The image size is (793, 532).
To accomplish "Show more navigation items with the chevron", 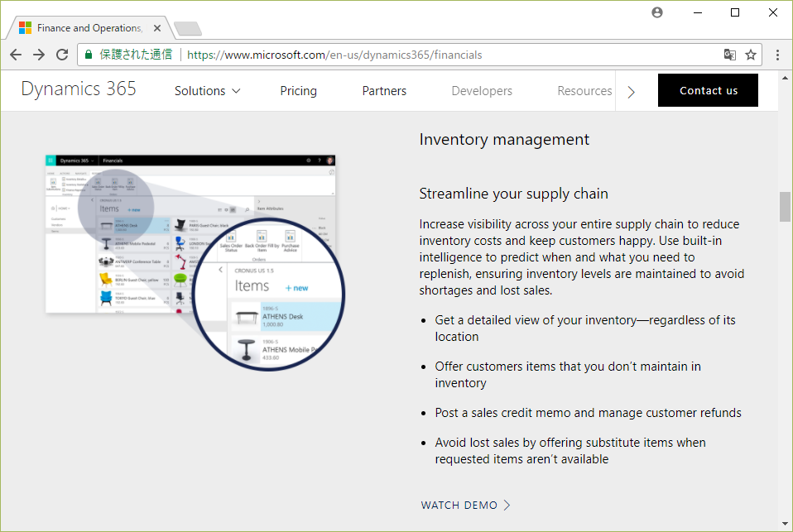I will point(631,92).
